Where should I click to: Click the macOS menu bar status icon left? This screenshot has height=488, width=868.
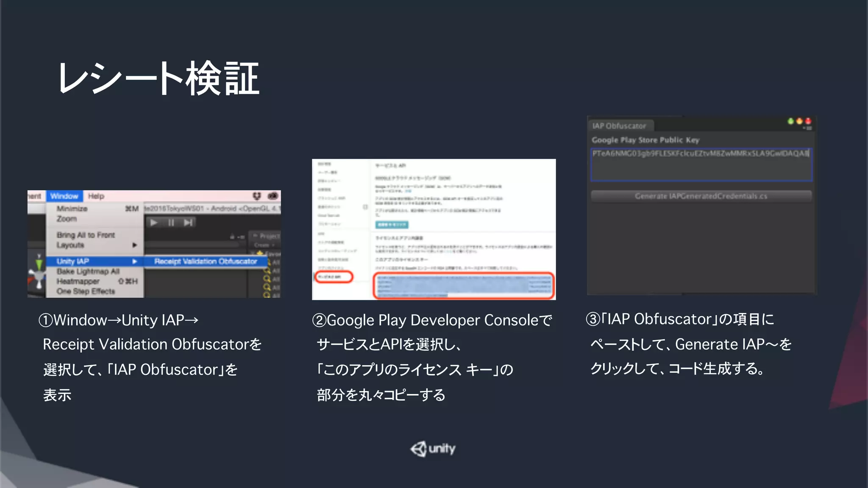pyautogui.click(x=257, y=196)
